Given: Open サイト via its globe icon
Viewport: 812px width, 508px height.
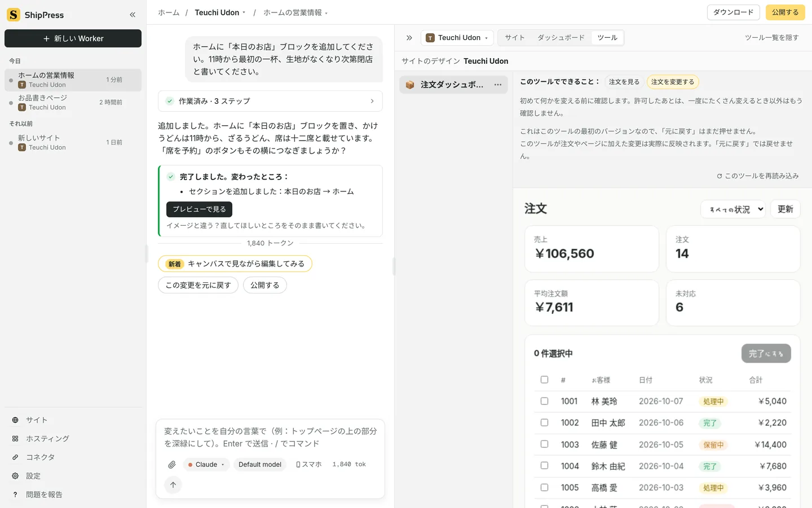Looking at the screenshot, I should pyautogui.click(x=15, y=420).
